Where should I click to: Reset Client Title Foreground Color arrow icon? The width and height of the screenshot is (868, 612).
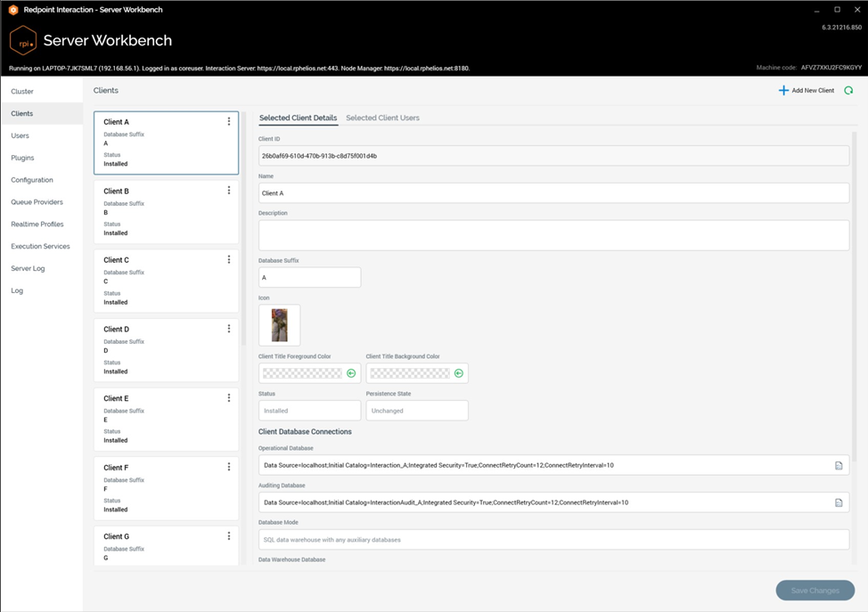coord(351,373)
